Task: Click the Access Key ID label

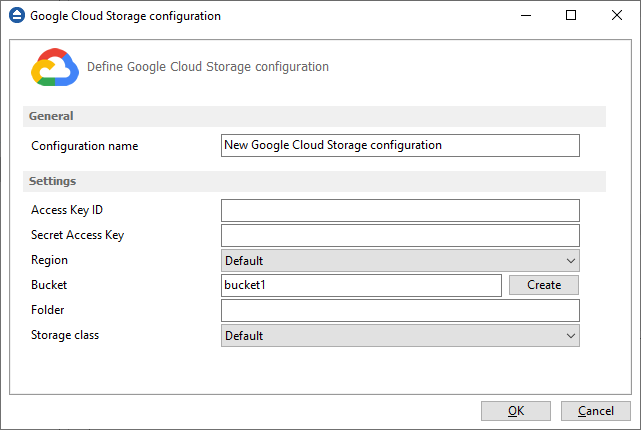Action: click(67, 210)
